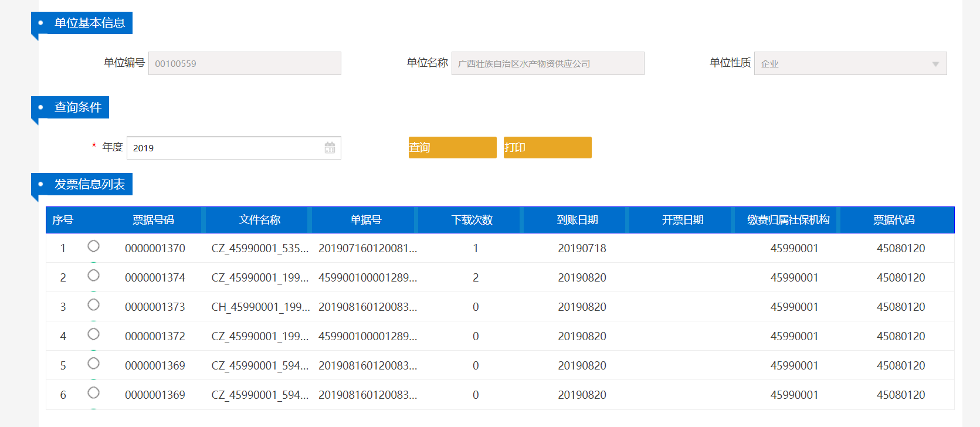
Task: Open the calendar picker in 年度 field
Action: [x=330, y=148]
